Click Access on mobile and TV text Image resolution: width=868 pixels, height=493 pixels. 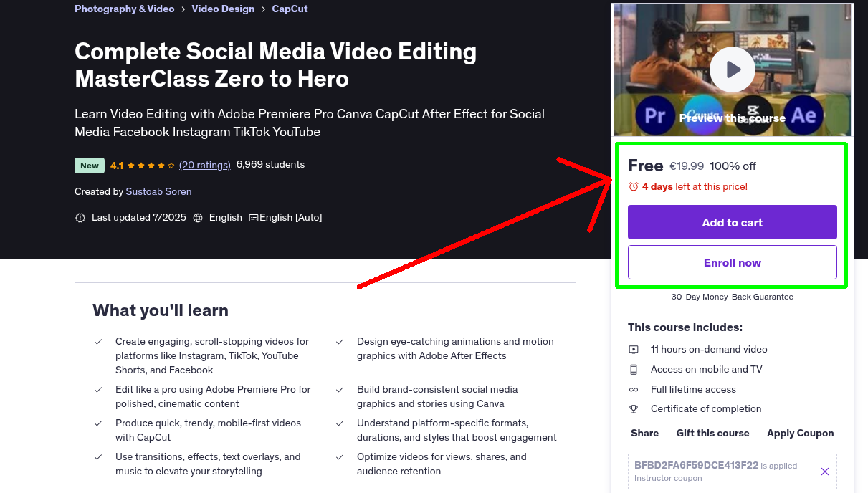707,370
